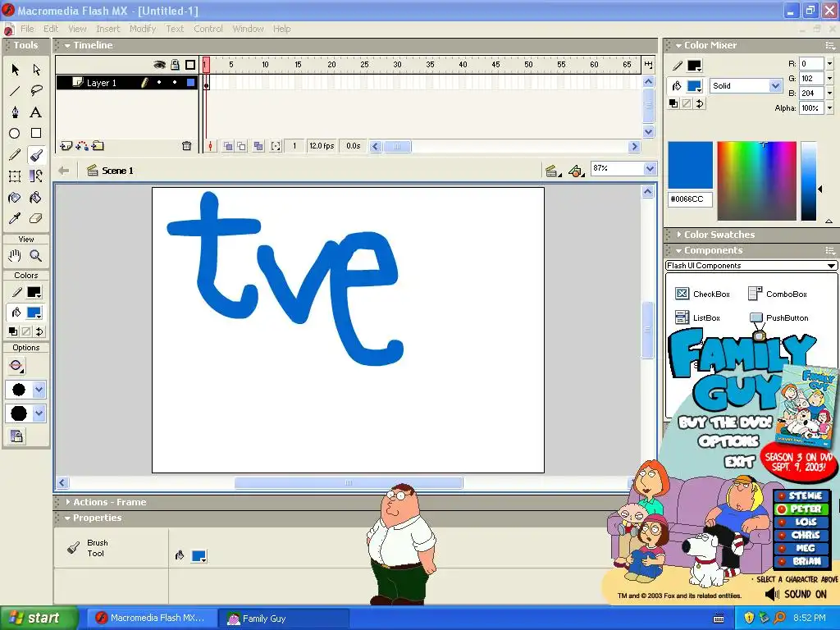This screenshot has width=840, height=630.
Task: Open the Insert menu
Action: (x=108, y=29)
